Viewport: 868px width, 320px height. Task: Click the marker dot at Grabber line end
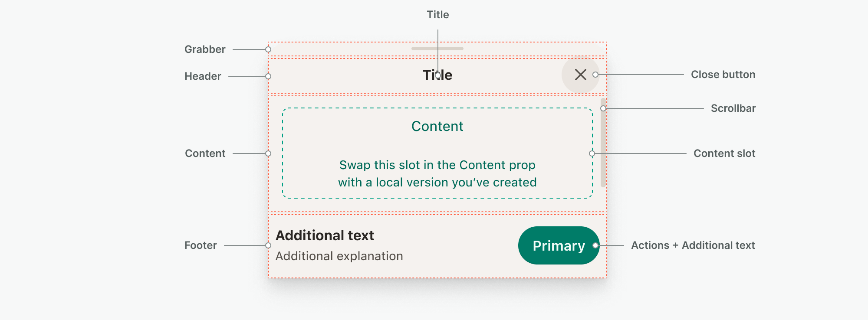pyautogui.click(x=268, y=49)
